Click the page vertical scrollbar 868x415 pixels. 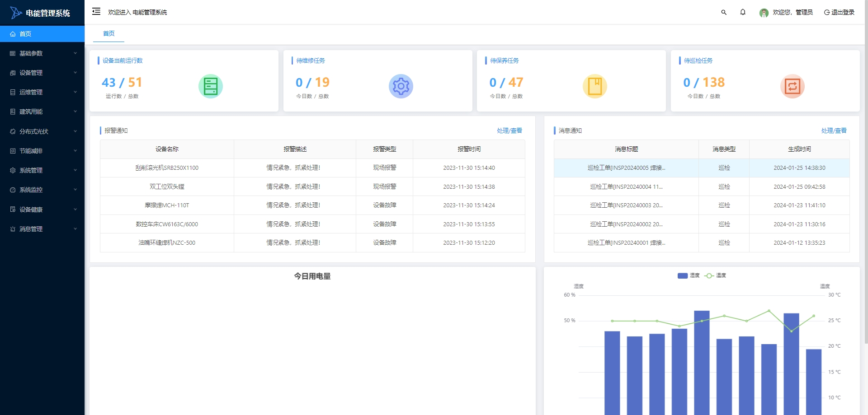coord(866,172)
